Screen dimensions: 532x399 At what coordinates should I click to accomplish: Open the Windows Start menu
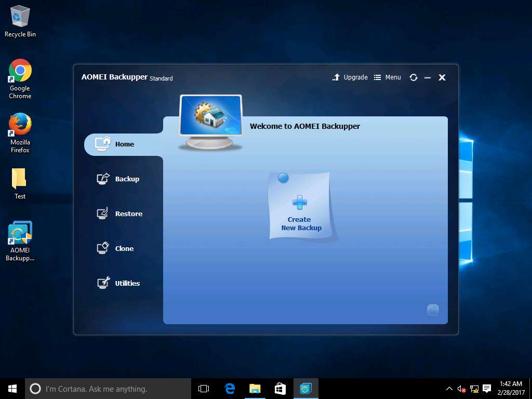(12, 389)
